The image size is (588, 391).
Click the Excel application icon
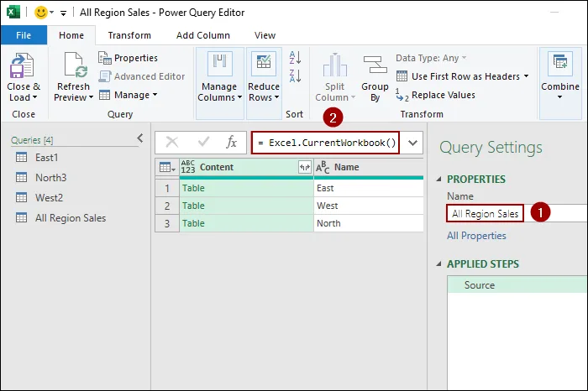13,13
